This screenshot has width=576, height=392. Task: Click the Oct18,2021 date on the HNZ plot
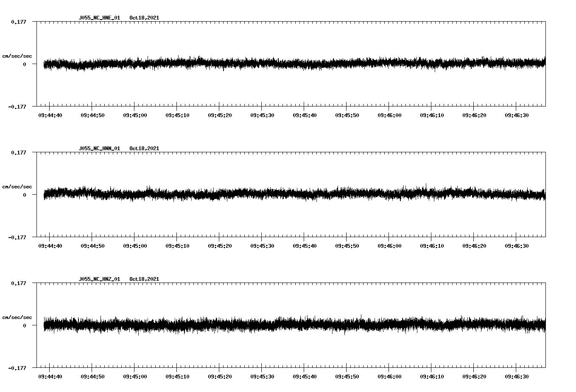click(x=144, y=279)
